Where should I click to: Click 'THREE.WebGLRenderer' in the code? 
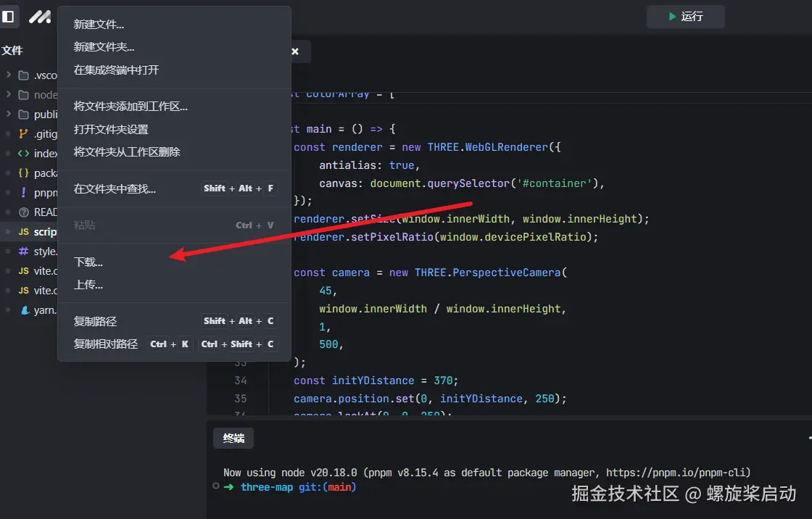[x=487, y=147]
